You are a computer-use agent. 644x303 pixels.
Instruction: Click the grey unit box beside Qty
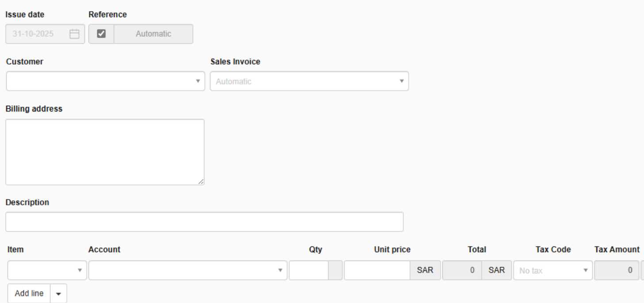click(x=335, y=270)
